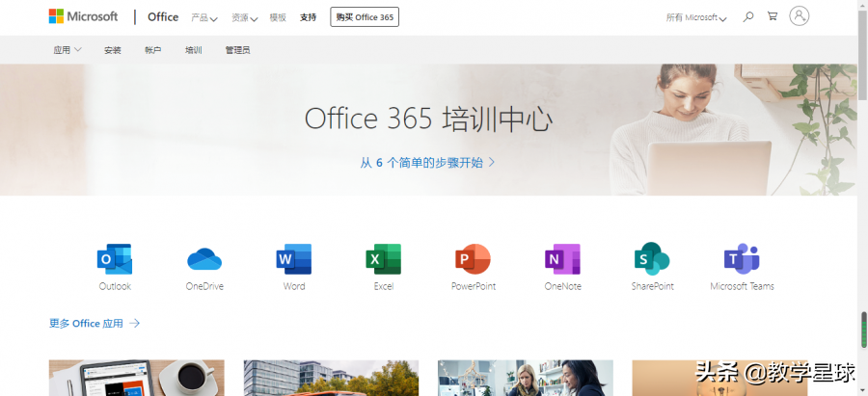Image resolution: width=868 pixels, height=396 pixels.
Task: Open the 更多 Office 应用 link
Action: pos(95,324)
